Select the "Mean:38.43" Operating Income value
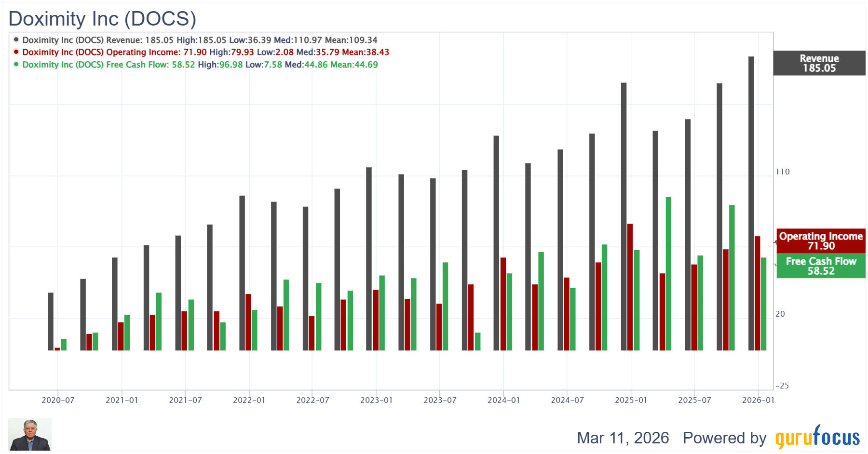Screen dimensions: 868x454 point(366,52)
